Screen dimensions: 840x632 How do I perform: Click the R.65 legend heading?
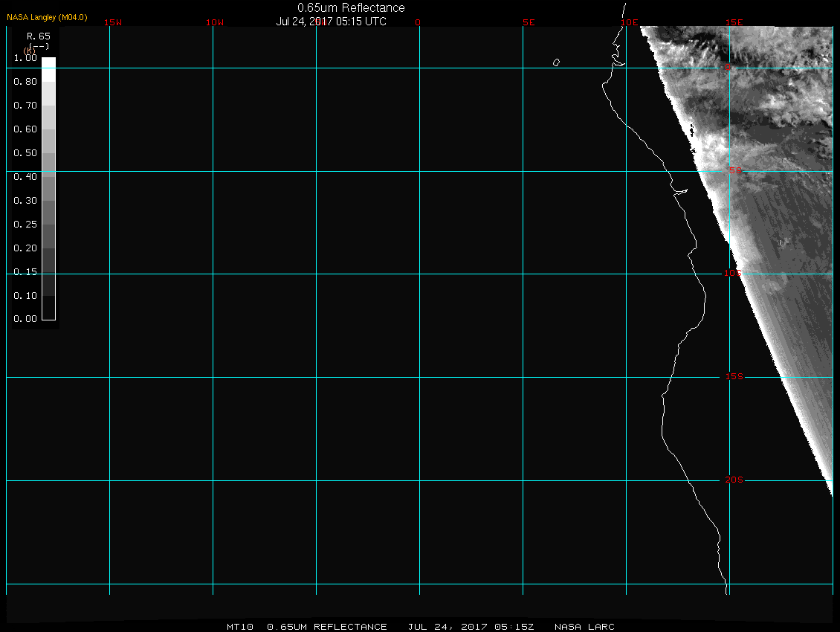(x=38, y=36)
